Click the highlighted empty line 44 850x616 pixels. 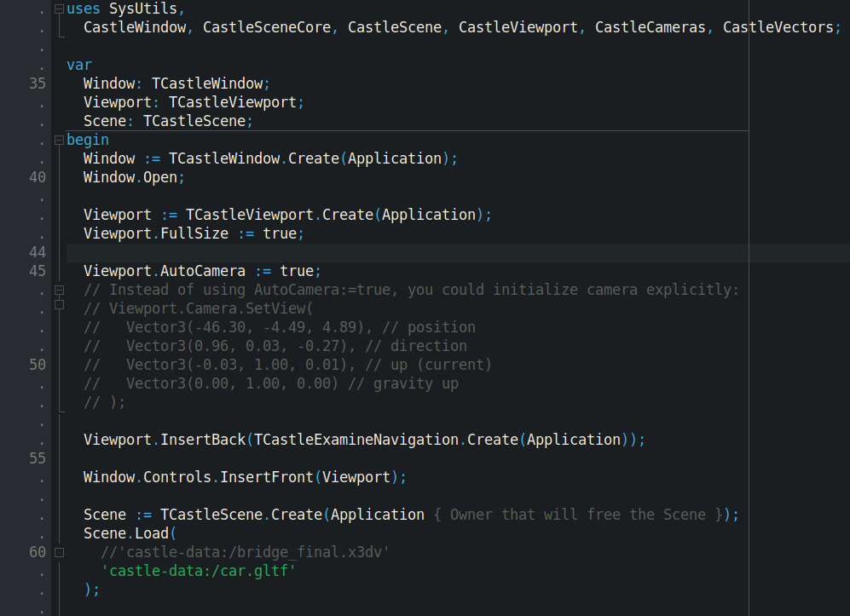point(256,251)
